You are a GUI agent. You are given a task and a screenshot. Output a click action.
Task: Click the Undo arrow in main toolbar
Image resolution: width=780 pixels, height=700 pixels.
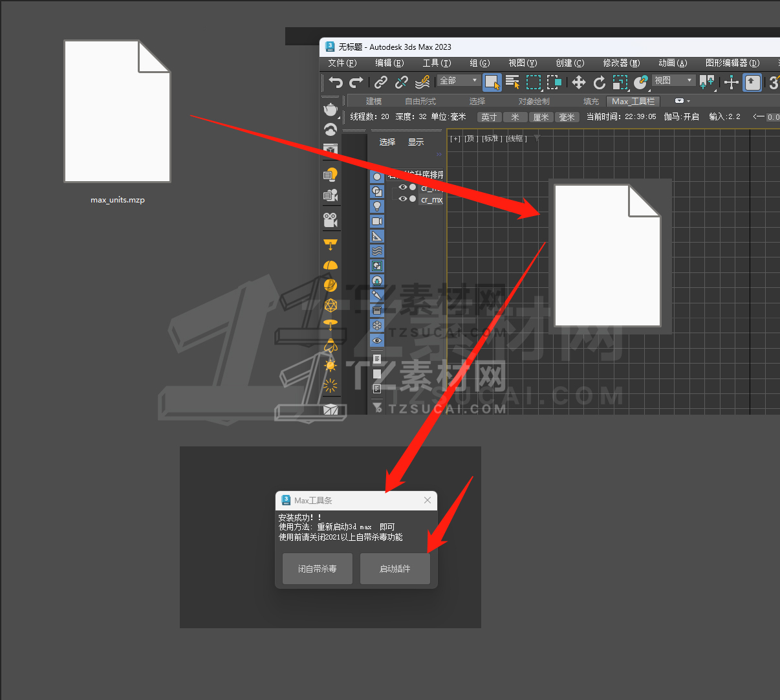click(x=335, y=82)
